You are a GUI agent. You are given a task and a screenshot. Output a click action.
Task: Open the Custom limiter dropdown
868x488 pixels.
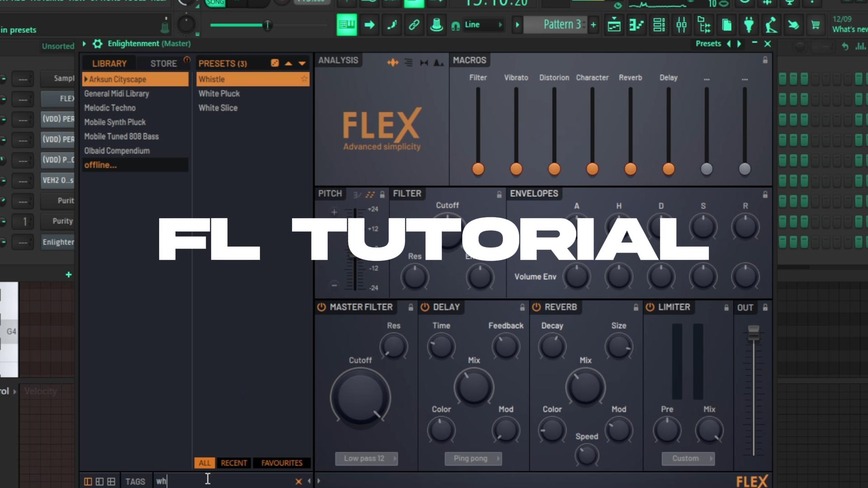(x=689, y=459)
